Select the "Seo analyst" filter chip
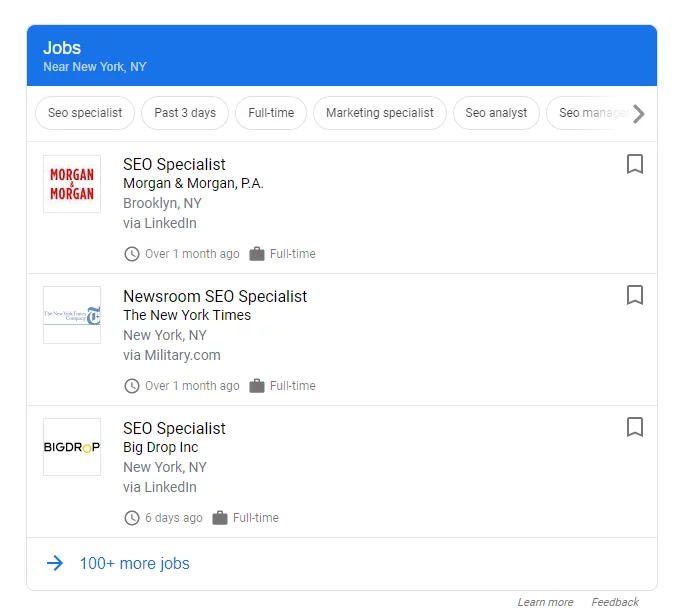676x616 pixels. pos(496,113)
